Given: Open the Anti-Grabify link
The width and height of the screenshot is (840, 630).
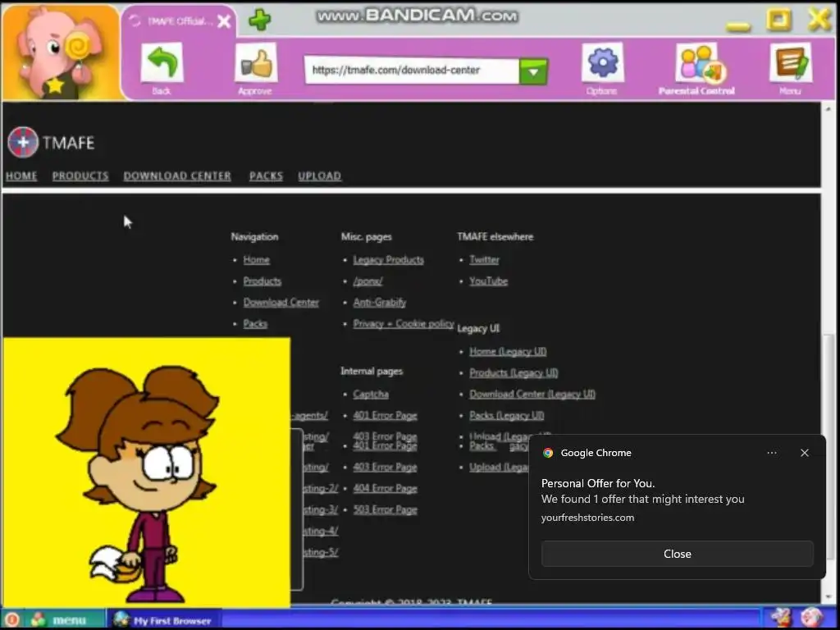Looking at the screenshot, I should pyautogui.click(x=379, y=303).
